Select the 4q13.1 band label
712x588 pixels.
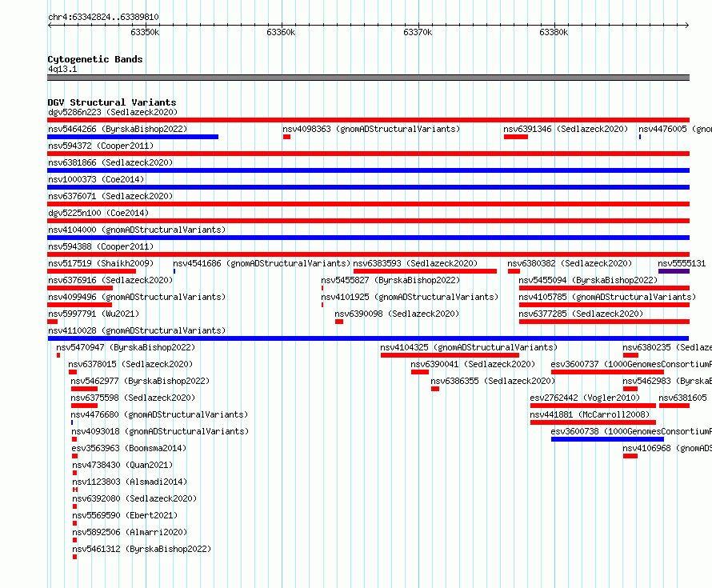coord(62,69)
